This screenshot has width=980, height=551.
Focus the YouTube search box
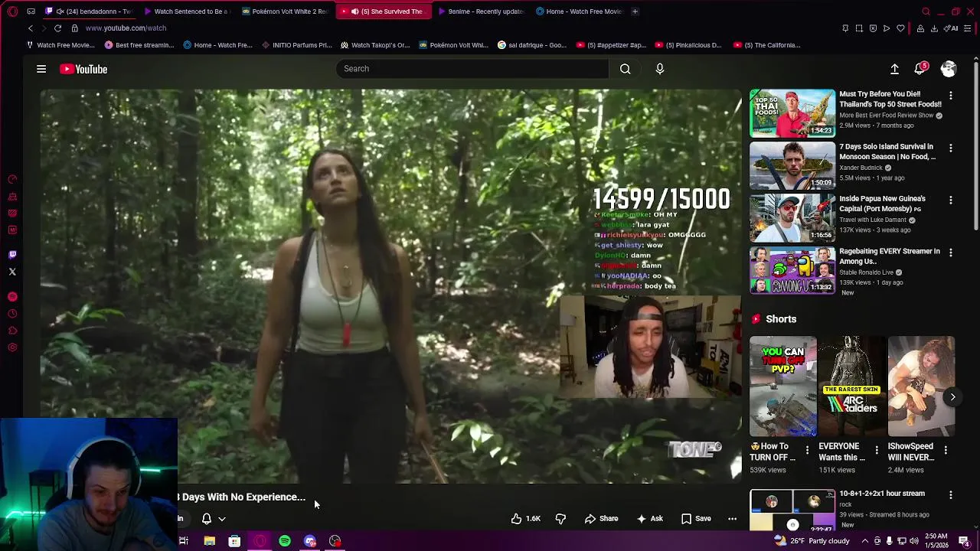472,69
